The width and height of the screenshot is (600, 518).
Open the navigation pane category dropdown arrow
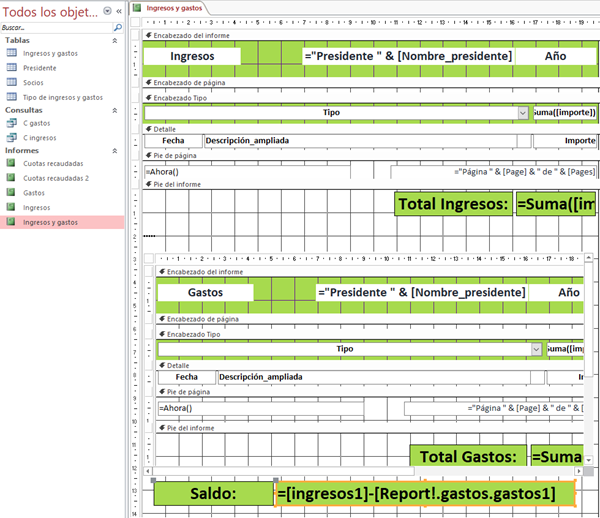pyautogui.click(x=108, y=11)
